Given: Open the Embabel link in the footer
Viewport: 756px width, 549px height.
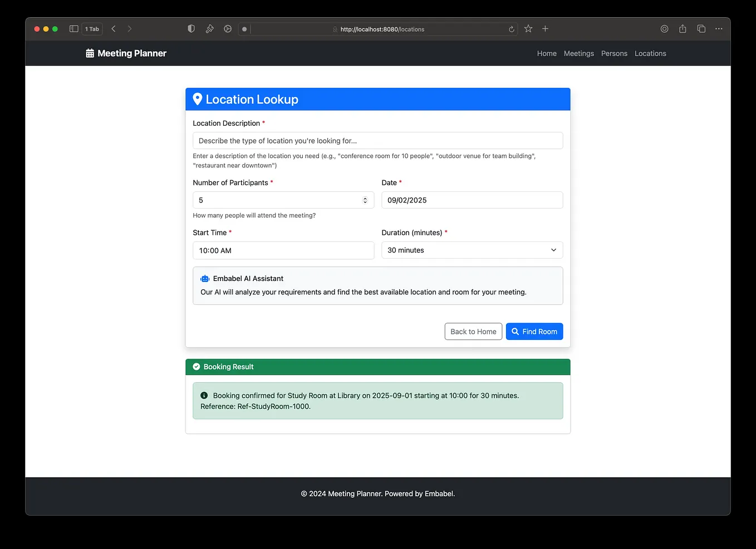Looking at the screenshot, I should click(x=439, y=493).
